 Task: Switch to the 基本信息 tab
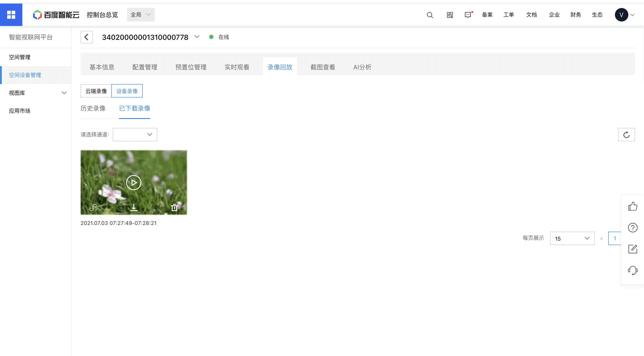102,67
